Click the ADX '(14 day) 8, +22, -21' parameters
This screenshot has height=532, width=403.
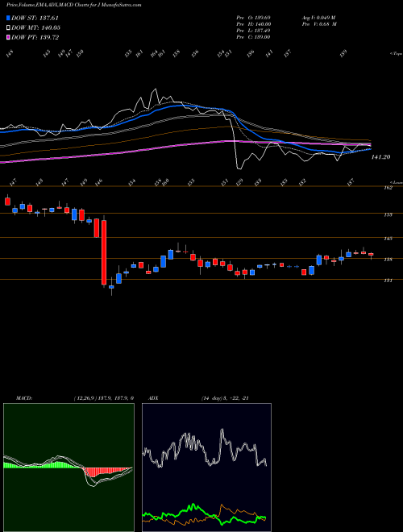[225, 398]
